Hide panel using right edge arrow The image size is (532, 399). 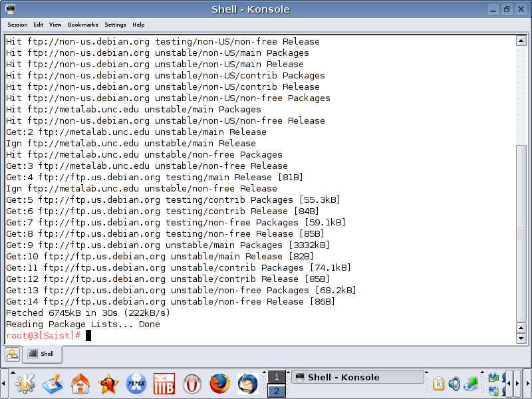[x=527, y=384]
